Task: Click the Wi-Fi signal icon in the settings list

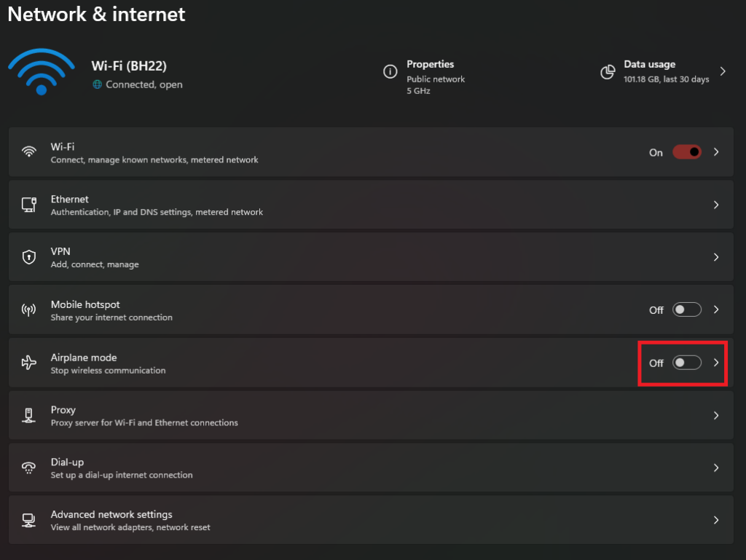Action: pos(29,151)
